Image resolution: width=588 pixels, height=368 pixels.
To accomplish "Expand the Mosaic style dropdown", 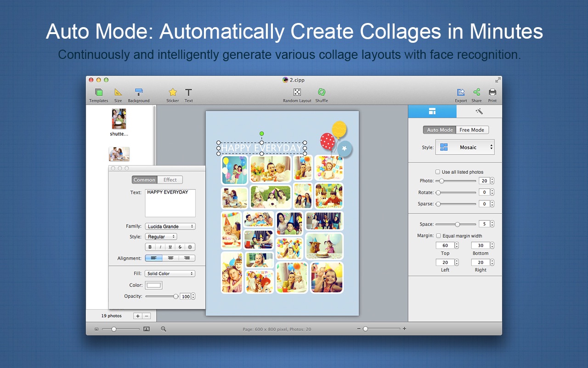I will pyautogui.click(x=465, y=147).
